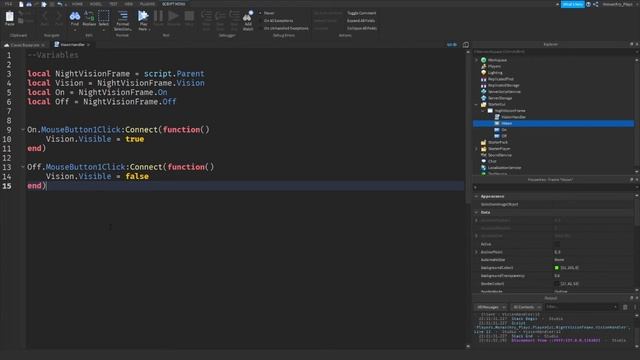The image size is (640, 360).
Task: Collapse the function fold at line 13
Action: point(23,167)
